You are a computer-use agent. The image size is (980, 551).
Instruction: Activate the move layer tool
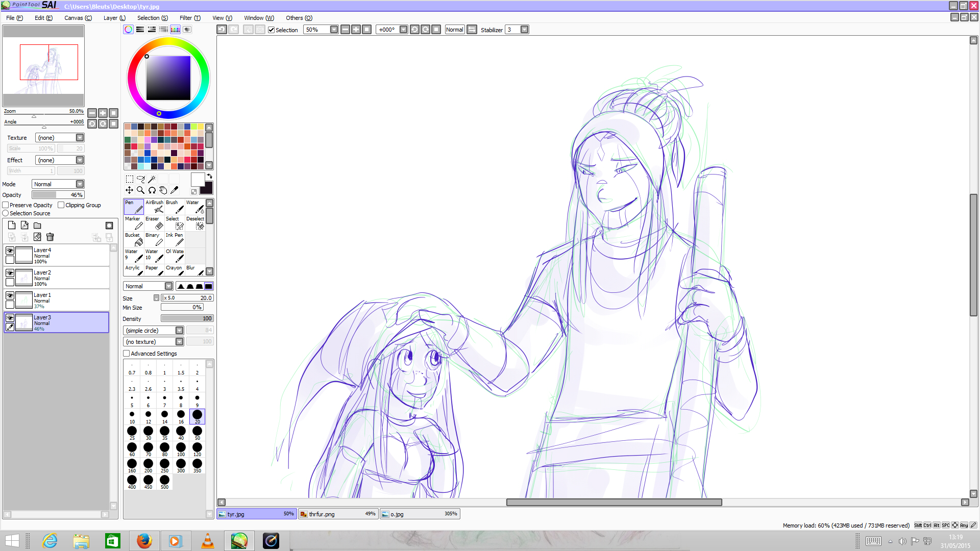click(x=130, y=190)
